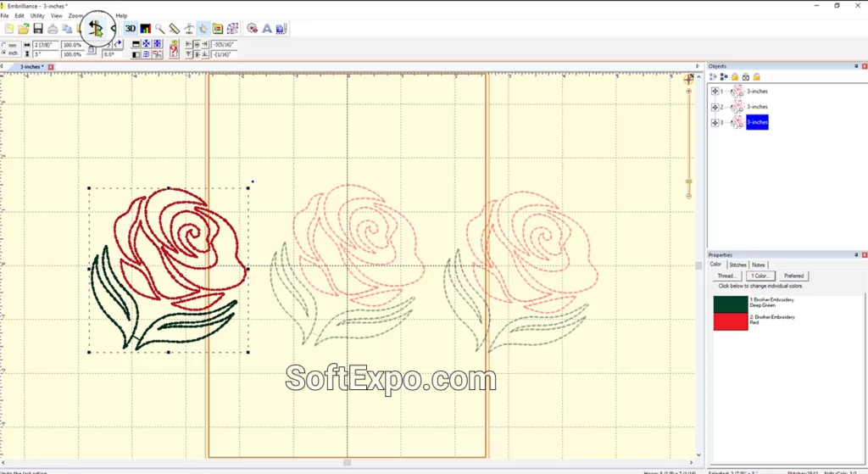Click the lettering 'A' tool icon

pyautogui.click(x=266, y=29)
